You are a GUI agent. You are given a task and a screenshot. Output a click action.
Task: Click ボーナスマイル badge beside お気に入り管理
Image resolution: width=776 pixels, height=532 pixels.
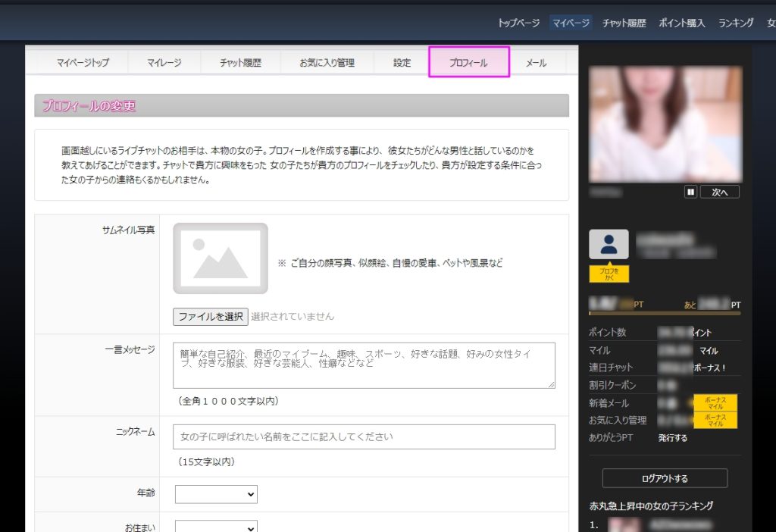point(715,420)
